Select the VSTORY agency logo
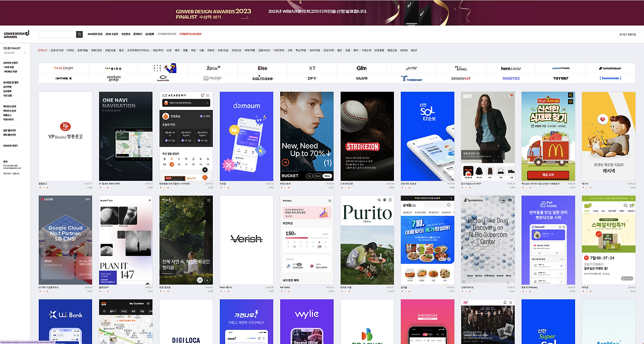This screenshot has width=644, height=344. (560, 78)
